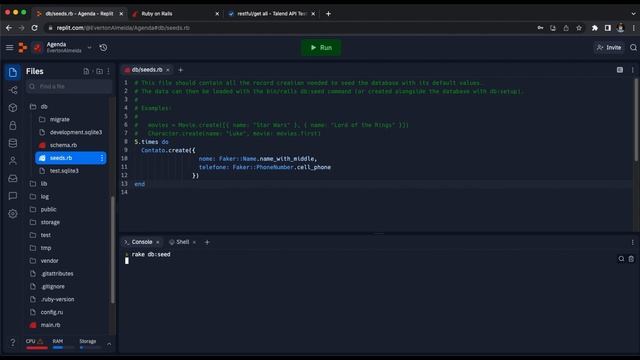Open Packages cube icon in sidebar

point(13,108)
